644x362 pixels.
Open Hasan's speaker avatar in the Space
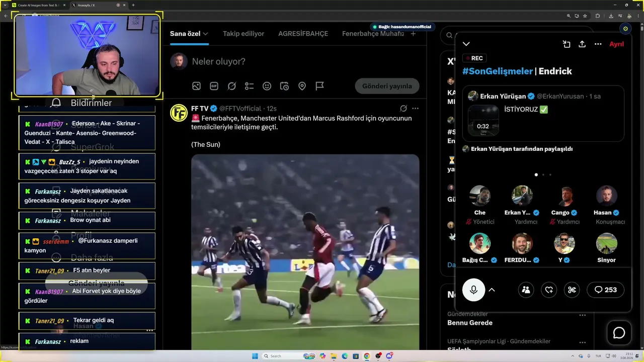(607, 196)
